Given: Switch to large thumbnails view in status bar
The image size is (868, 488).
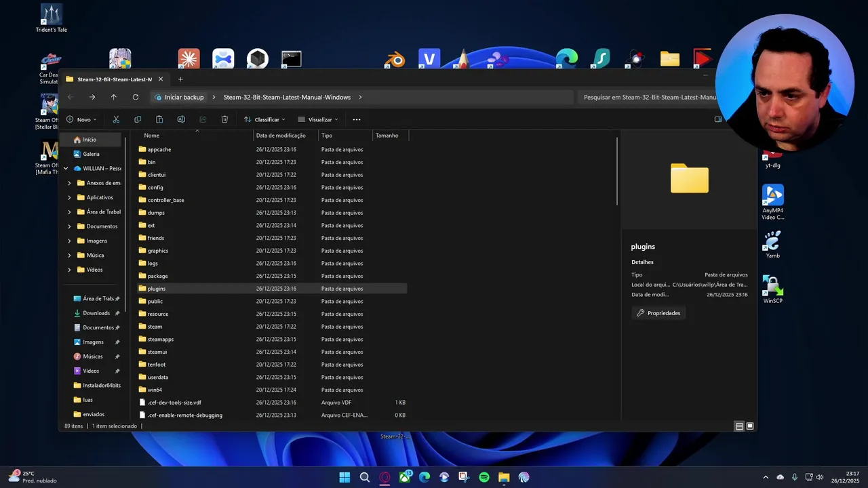Looking at the screenshot, I should click(750, 426).
